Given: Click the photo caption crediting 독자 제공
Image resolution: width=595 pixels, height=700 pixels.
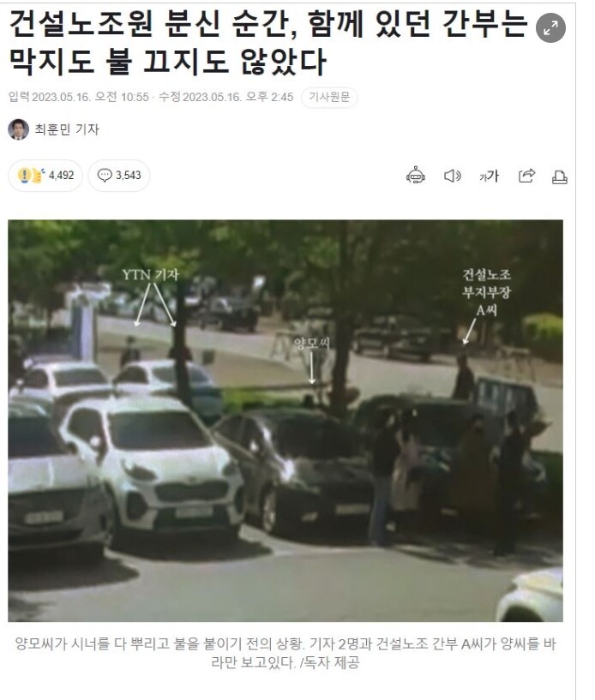Looking at the screenshot, I should 285,653.
